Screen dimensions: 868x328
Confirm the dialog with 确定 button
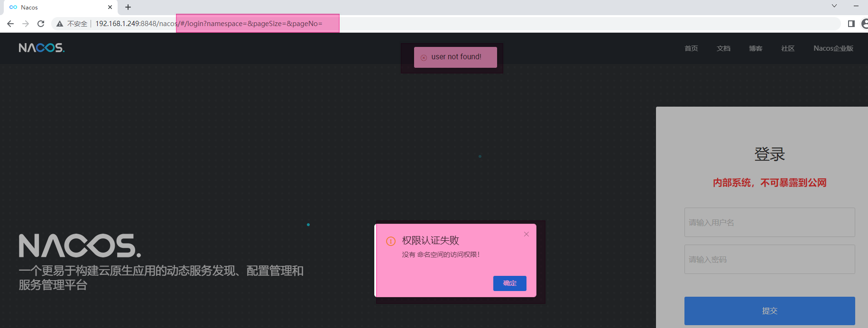pyautogui.click(x=510, y=283)
